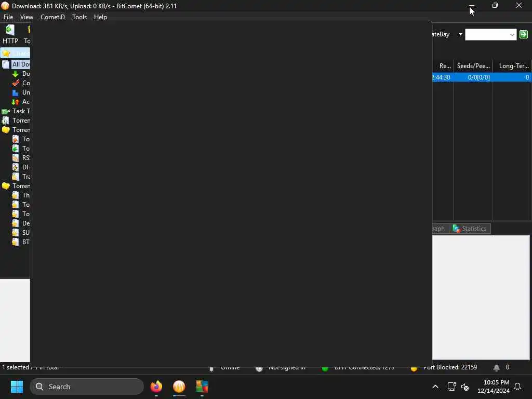Select the 'Tra' tracker sidebar entry
This screenshot has height=399, width=532.
[21, 177]
